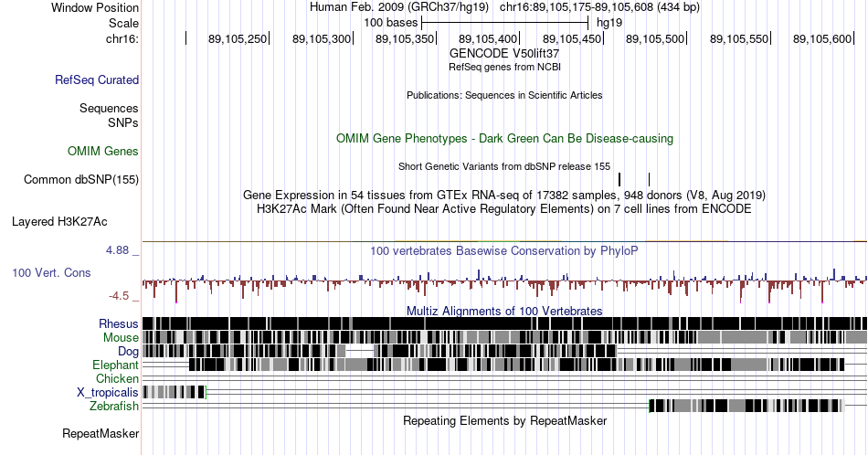The image size is (868, 455).
Task: Click the first dbSNP variant tick mark
Action: [619, 179]
